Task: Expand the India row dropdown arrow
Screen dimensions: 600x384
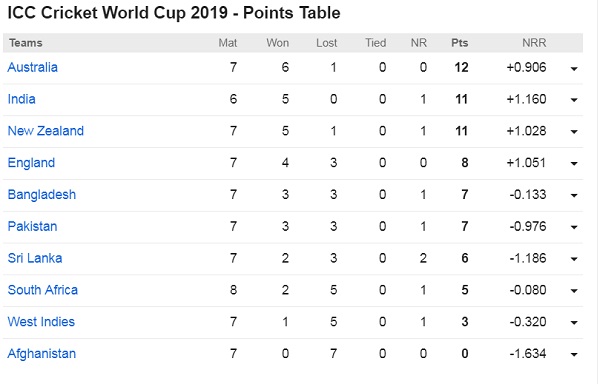Action: (x=574, y=100)
